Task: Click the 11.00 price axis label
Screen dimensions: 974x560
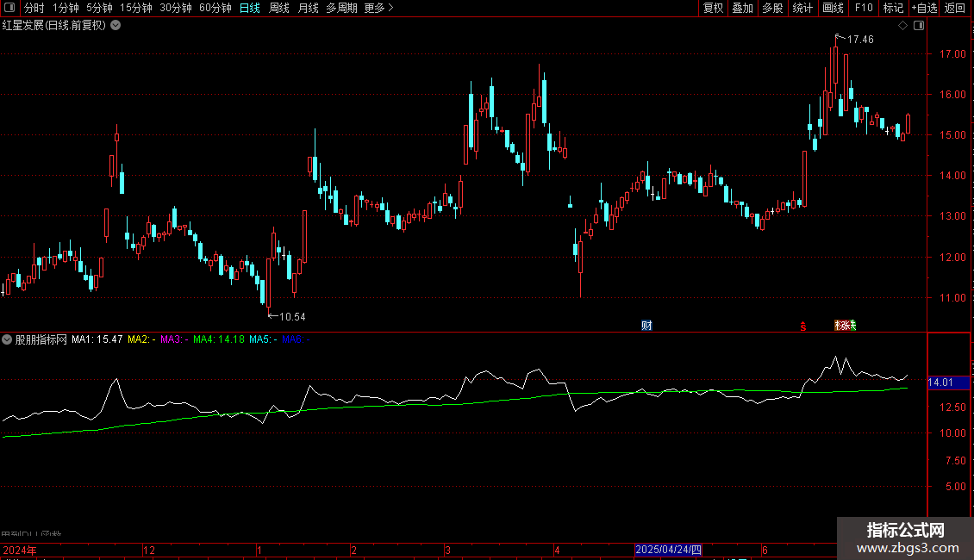Action: tap(952, 298)
